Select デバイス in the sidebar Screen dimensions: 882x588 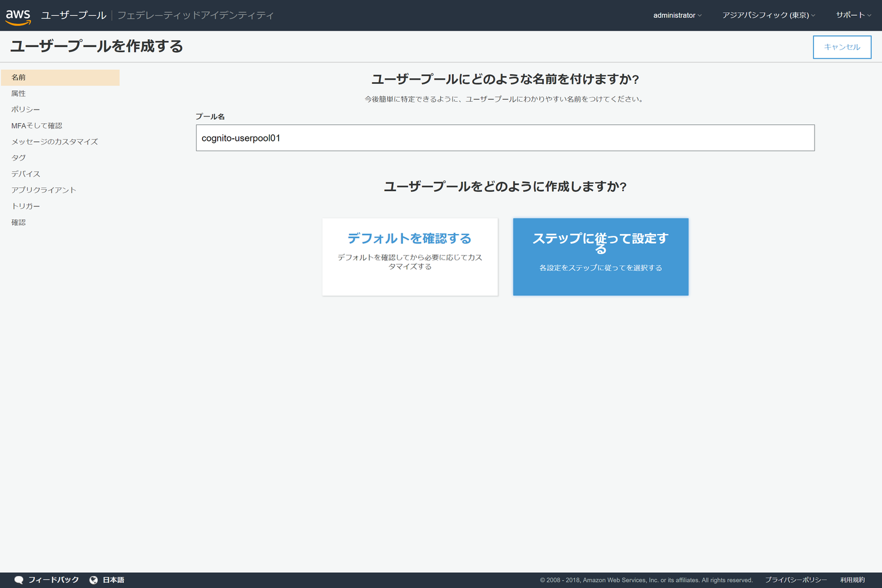pyautogui.click(x=26, y=174)
